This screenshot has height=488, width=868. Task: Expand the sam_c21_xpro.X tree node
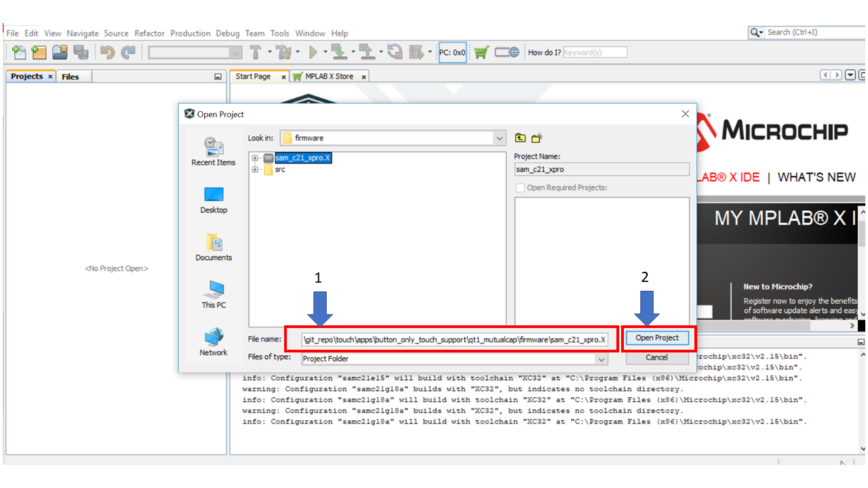click(x=256, y=158)
